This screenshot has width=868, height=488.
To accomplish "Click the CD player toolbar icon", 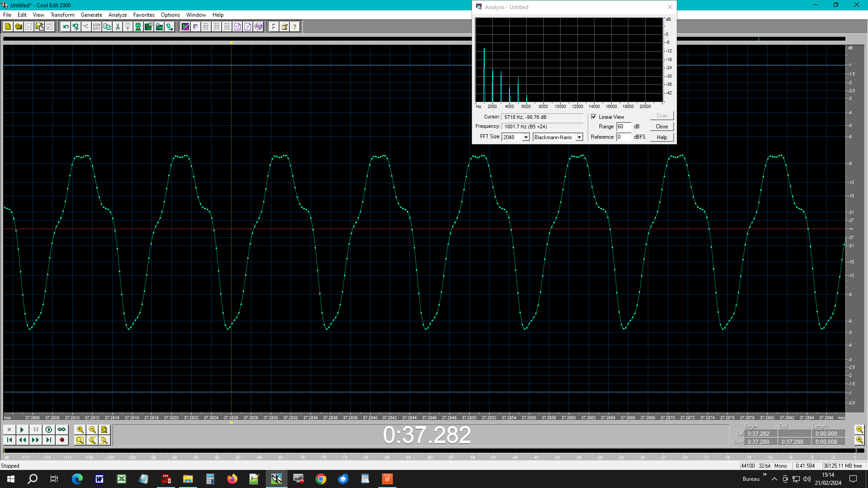I will (258, 27).
